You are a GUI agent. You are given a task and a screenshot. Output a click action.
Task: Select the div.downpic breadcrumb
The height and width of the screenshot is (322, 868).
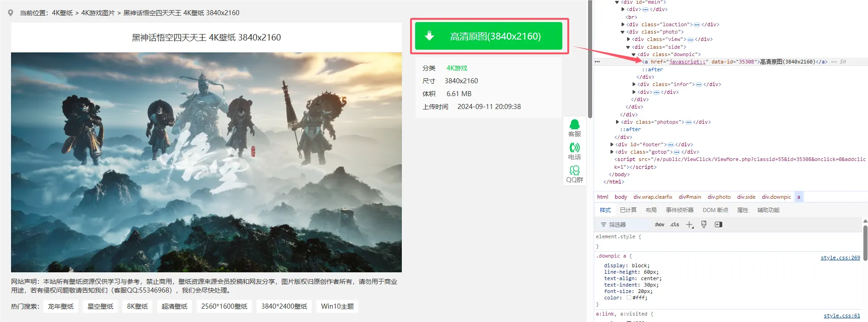[x=776, y=197]
